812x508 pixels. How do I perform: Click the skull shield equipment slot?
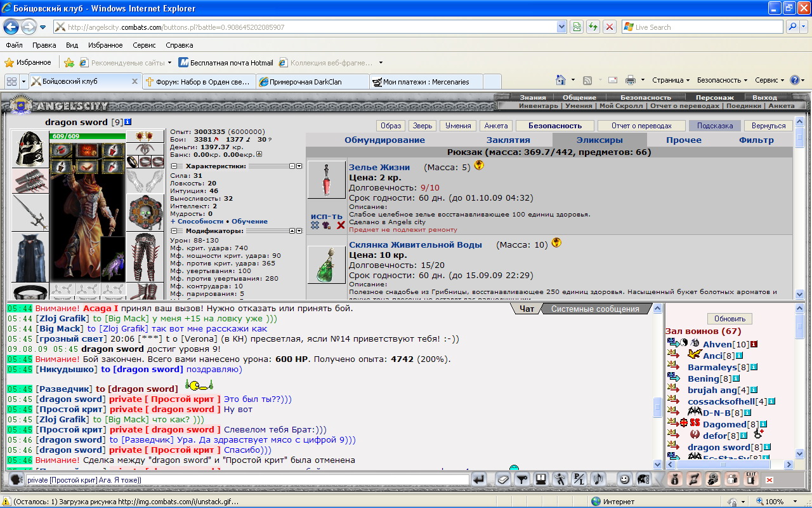(x=145, y=213)
